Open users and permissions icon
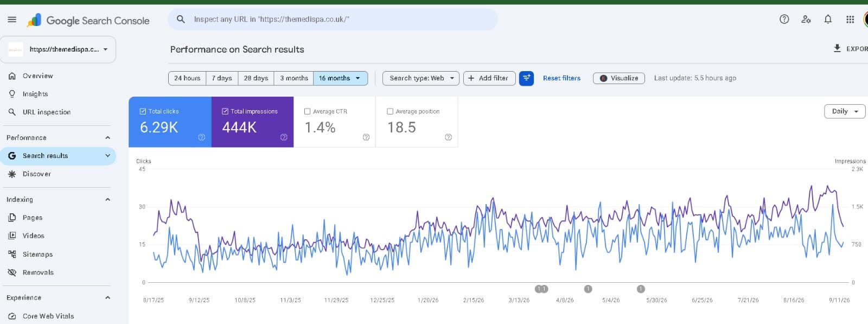The height and width of the screenshot is (324, 868). tap(806, 20)
